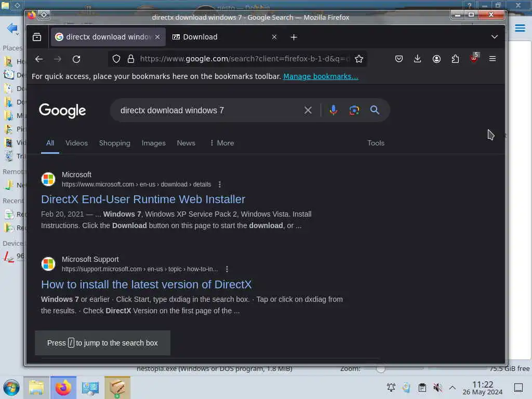532x399 pixels.
Task: Open the package installer taskbar icon
Action: coord(117,388)
